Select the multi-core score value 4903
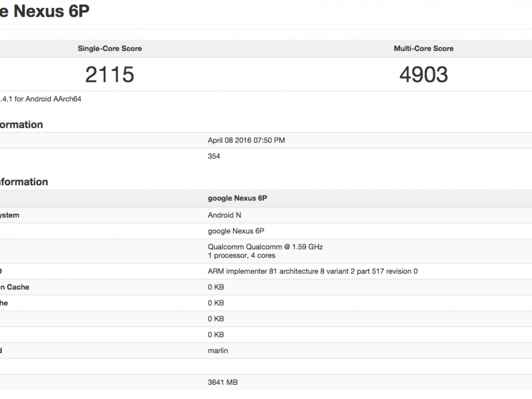532x399 pixels. point(423,74)
